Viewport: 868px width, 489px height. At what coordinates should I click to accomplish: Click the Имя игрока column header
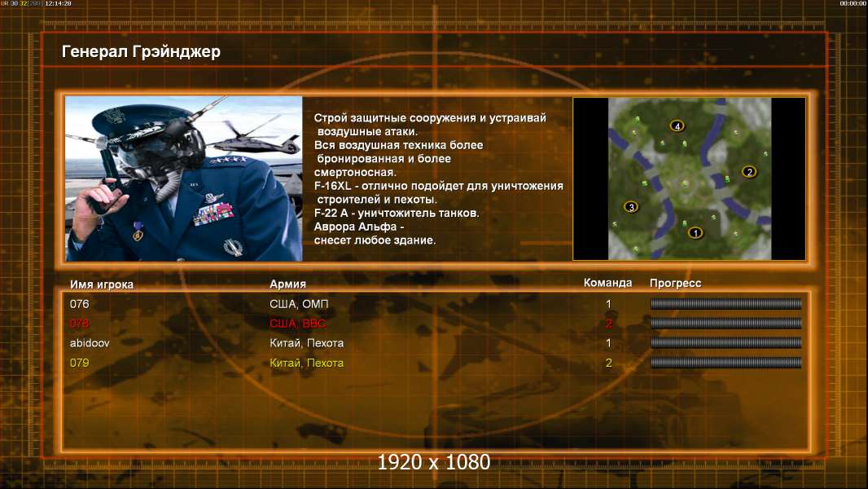point(101,284)
